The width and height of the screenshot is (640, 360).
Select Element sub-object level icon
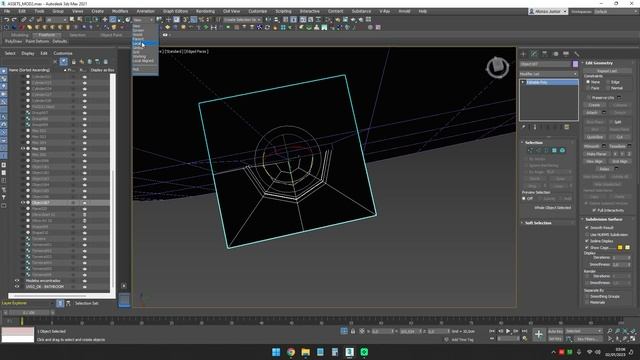(562, 151)
